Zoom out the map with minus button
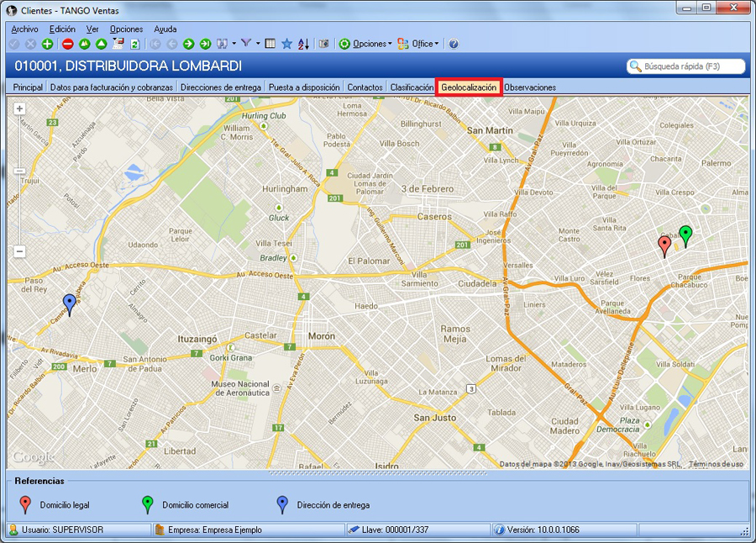 pos(19,251)
